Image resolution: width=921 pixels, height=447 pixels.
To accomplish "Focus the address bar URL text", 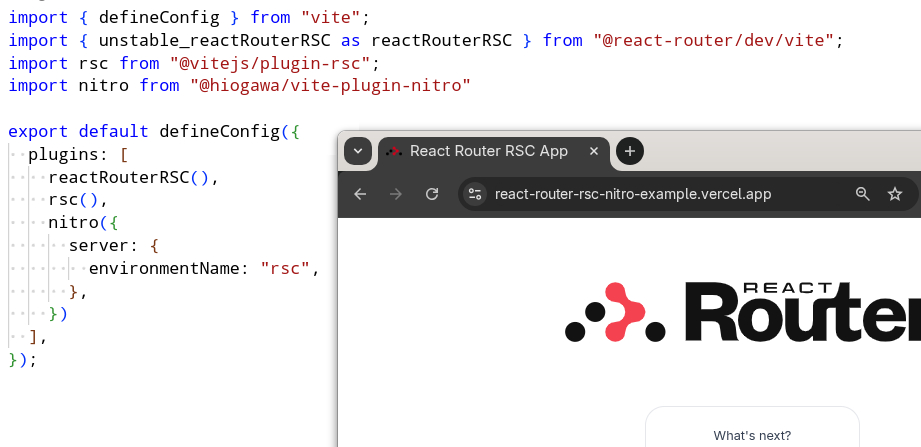I will (633, 194).
